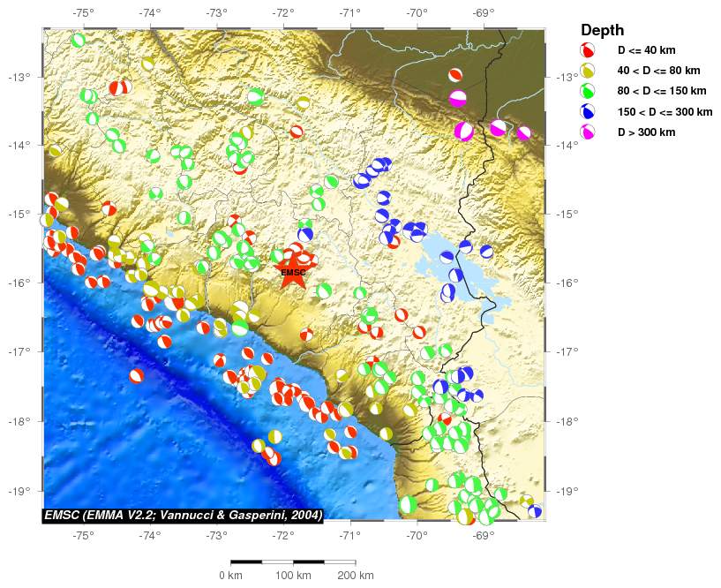Select the yellow 40 < D <= 80 km legend symbol
This screenshot has width=721, height=588.
click(x=587, y=70)
